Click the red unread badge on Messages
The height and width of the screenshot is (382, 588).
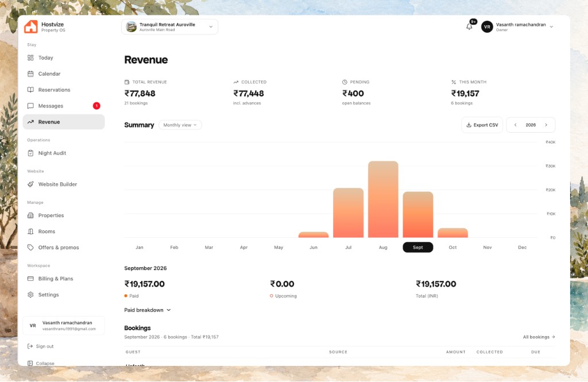click(96, 106)
